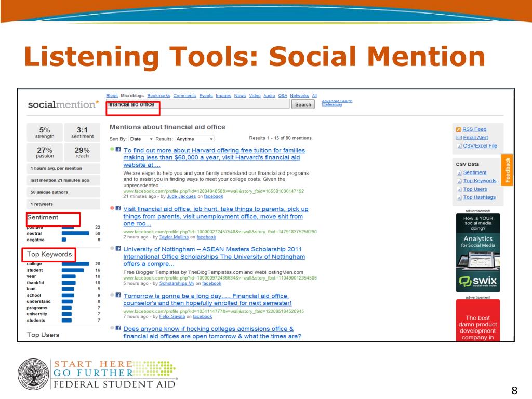Click the '3:1 sentiment' stat box
Screen dimensions: 532x399
82,132
